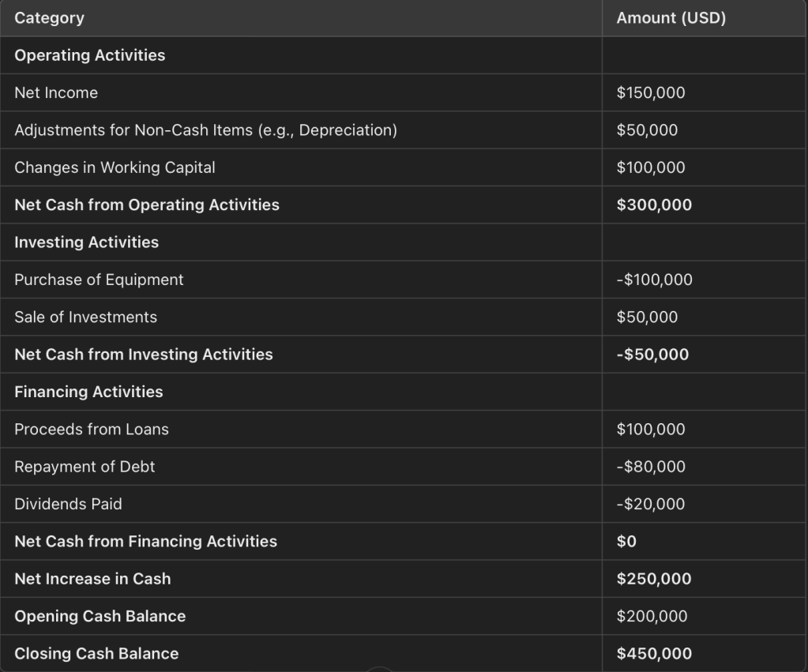The width and height of the screenshot is (808, 672).
Task: Click the Dividends Paid row label
Action: pyautogui.click(x=68, y=504)
